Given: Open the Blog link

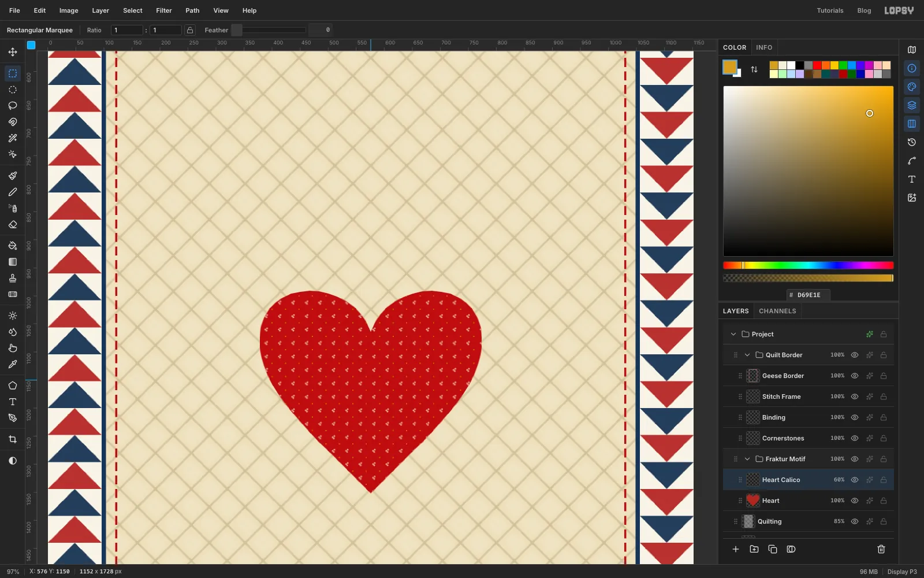Looking at the screenshot, I should point(864,10).
